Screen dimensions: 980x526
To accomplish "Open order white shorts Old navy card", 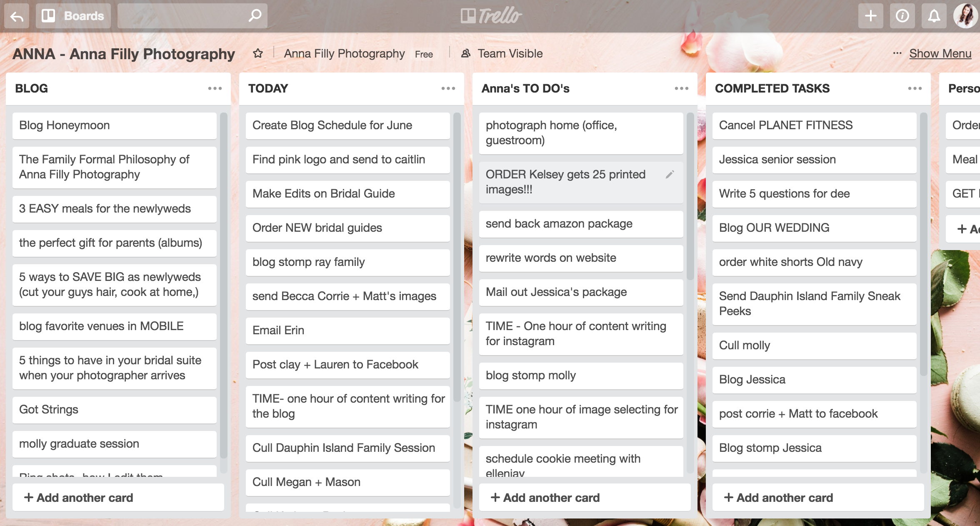I will [x=815, y=262].
